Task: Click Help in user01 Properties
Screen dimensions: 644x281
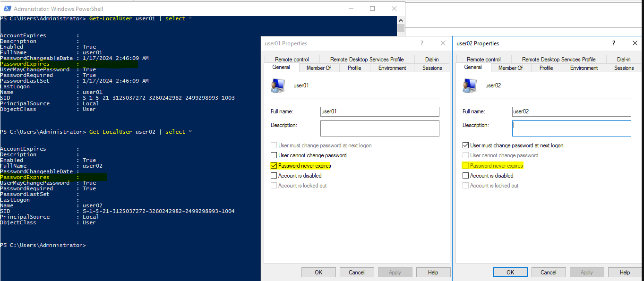Action: click(x=433, y=272)
